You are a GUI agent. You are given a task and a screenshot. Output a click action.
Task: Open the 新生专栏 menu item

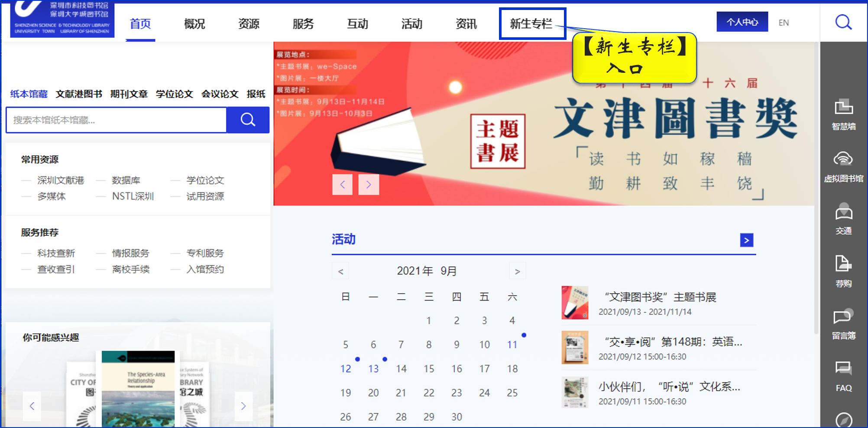coord(531,24)
